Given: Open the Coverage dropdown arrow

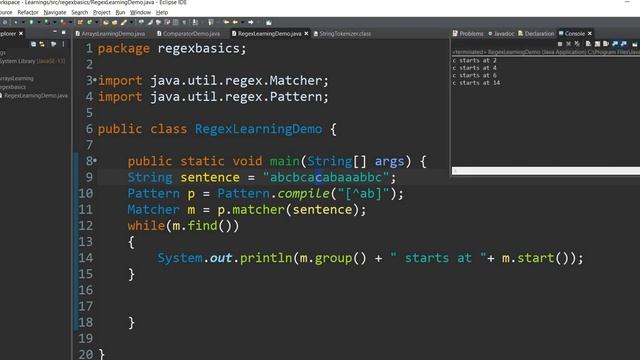Looking at the screenshot, I should 55,22.
